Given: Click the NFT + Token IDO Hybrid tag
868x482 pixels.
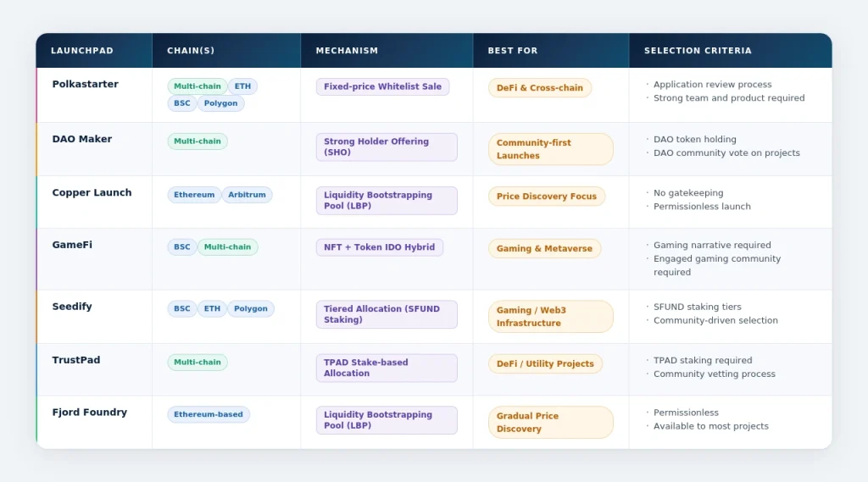Looking at the screenshot, I should pos(379,247).
